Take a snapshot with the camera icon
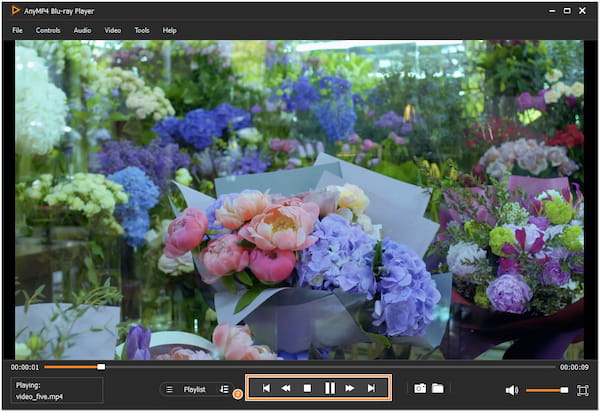The image size is (600, 412). point(420,388)
